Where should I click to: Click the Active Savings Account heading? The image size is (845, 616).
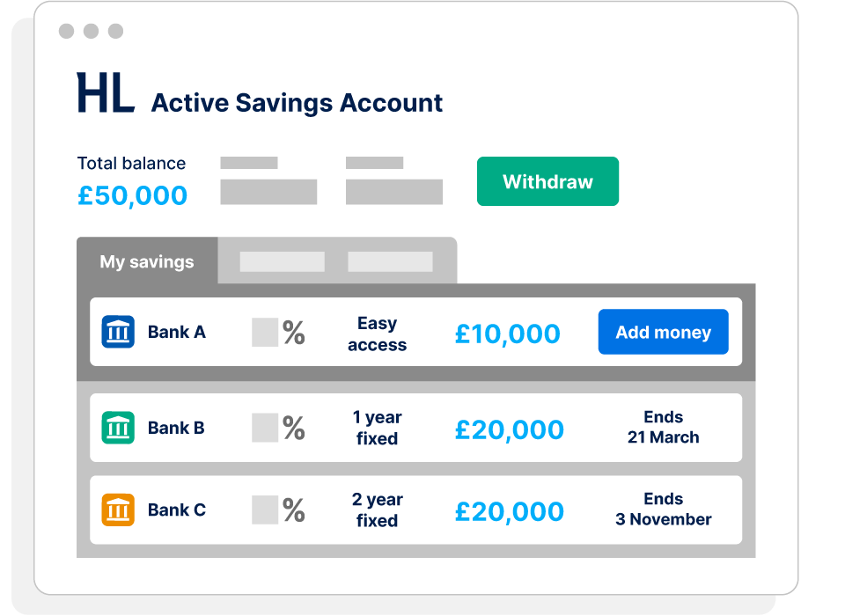[x=297, y=103]
